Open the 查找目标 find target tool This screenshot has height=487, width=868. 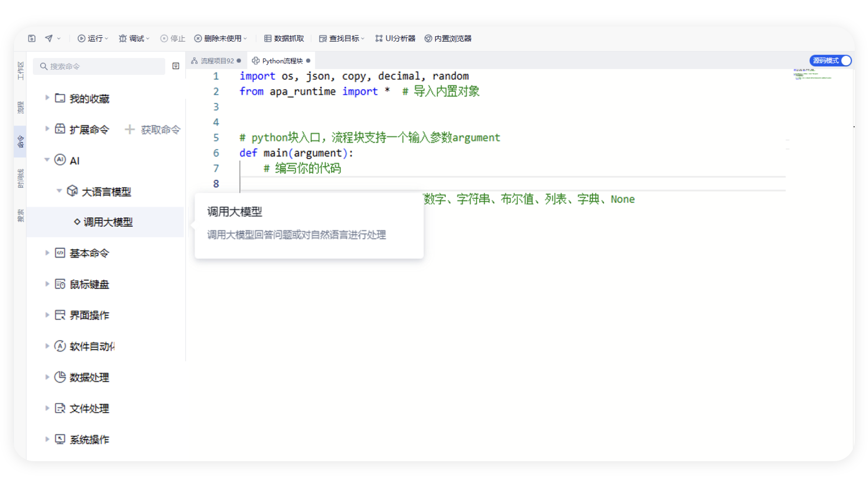coord(341,38)
